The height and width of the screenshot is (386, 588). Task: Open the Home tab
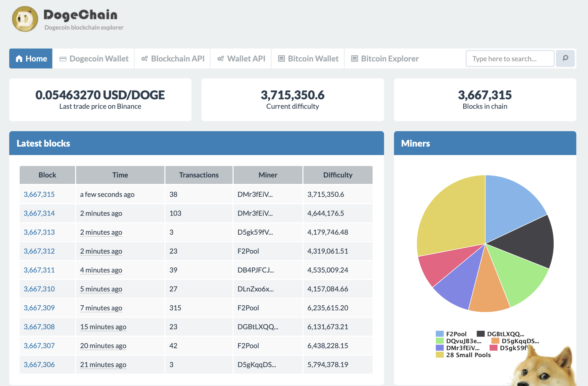click(x=31, y=58)
